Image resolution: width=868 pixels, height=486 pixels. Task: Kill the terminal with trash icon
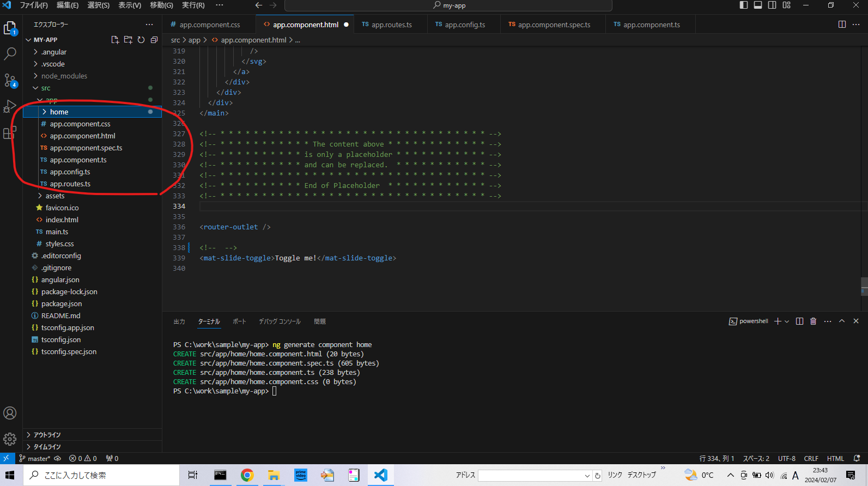813,321
